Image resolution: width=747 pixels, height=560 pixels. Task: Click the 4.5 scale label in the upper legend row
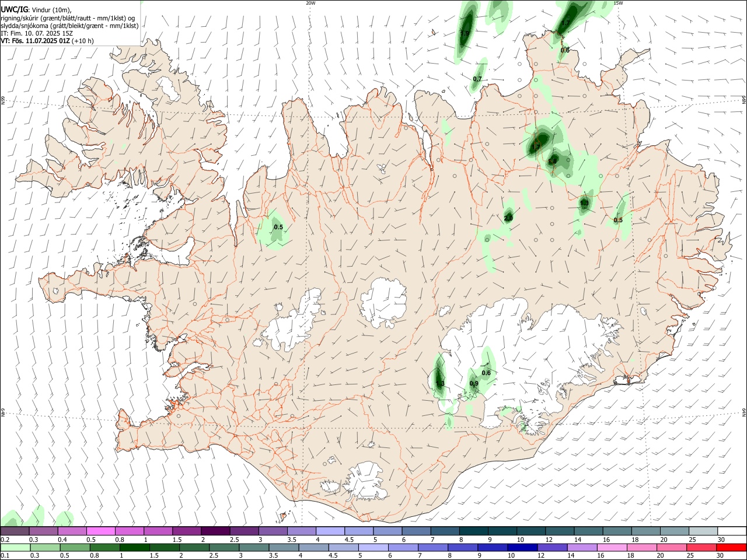coord(349,540)
